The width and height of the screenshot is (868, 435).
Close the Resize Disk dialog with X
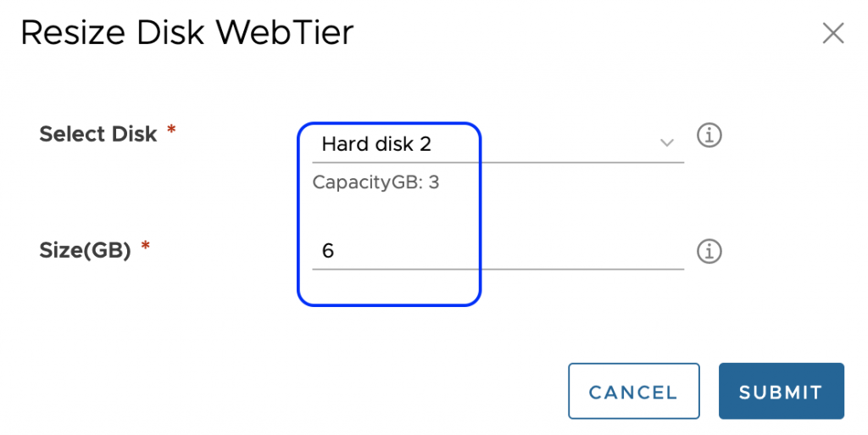click(833, 33)
